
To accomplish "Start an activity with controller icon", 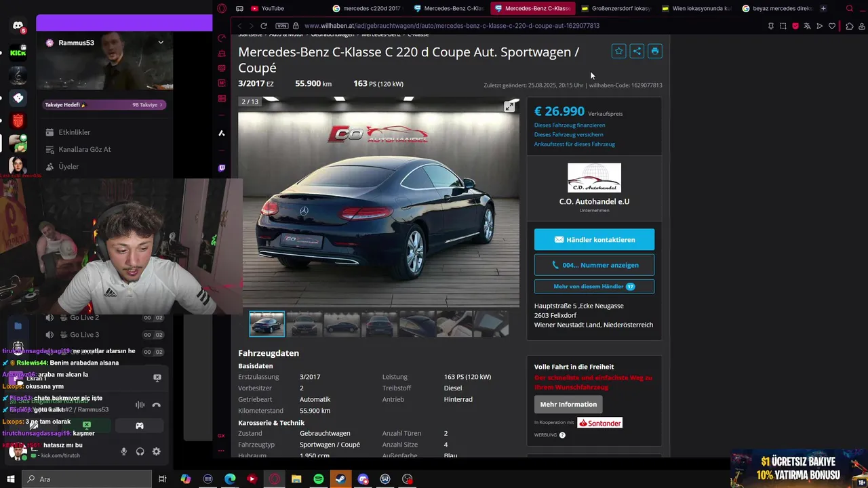I will click(x=140, y=426).
